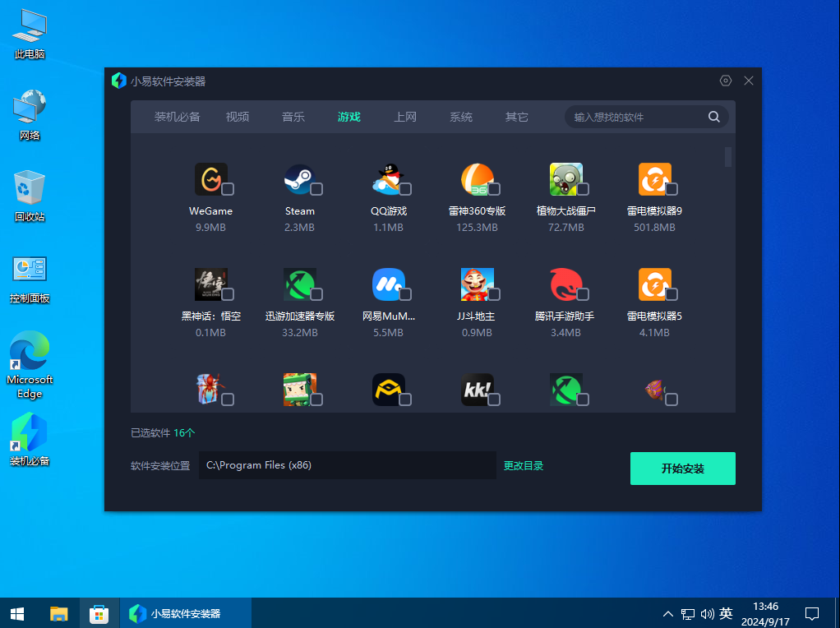Click the JJ斗地主 icon
This screenshot has height=628, width=840.
(x=477, y=284)
